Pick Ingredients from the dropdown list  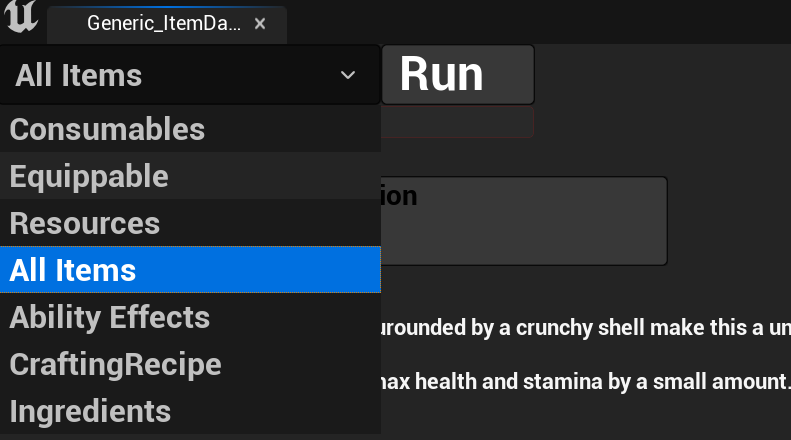point(90,411)
